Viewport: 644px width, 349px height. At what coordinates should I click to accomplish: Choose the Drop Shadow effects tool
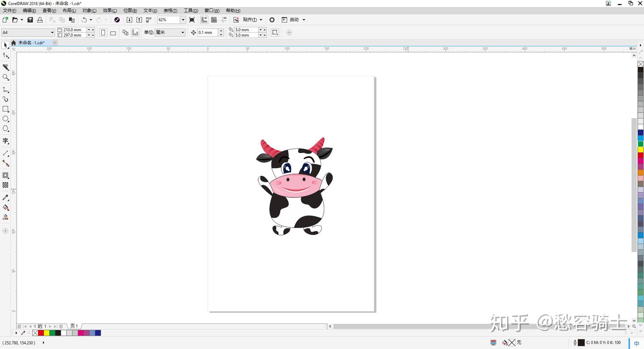5,175
